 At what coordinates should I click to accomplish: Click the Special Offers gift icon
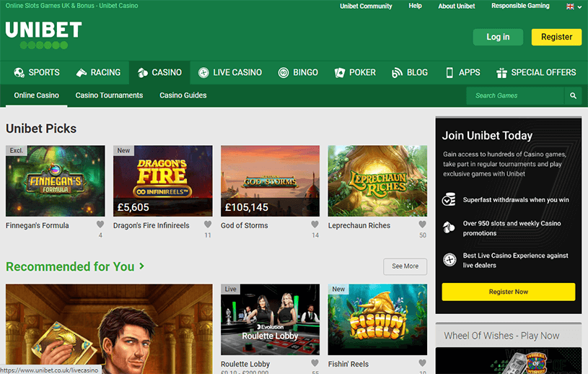click(x=501, y=72)
